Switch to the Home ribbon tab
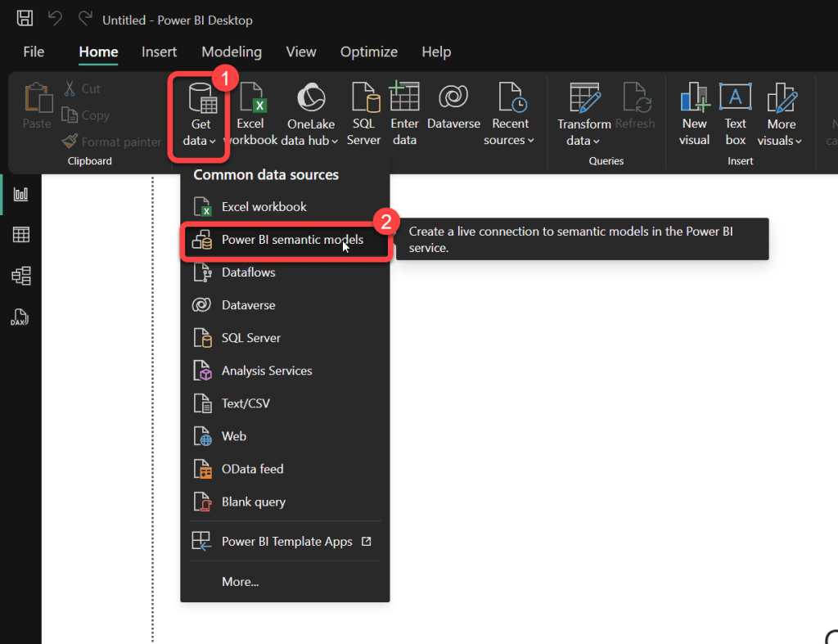838x644 pixels. 98,52
